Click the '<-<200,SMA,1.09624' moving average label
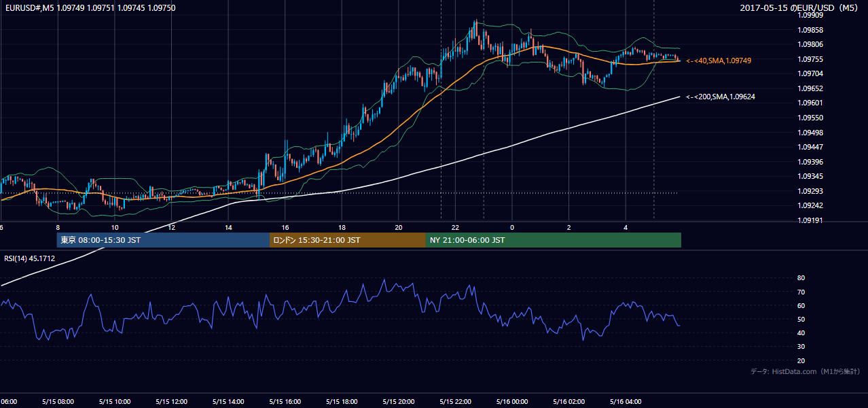 [721, 97]
